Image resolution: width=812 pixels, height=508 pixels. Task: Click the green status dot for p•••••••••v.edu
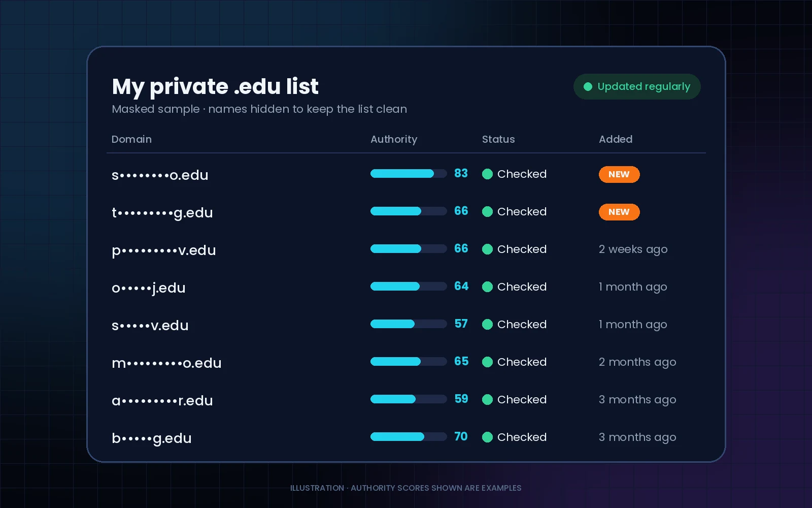(487, 249)
